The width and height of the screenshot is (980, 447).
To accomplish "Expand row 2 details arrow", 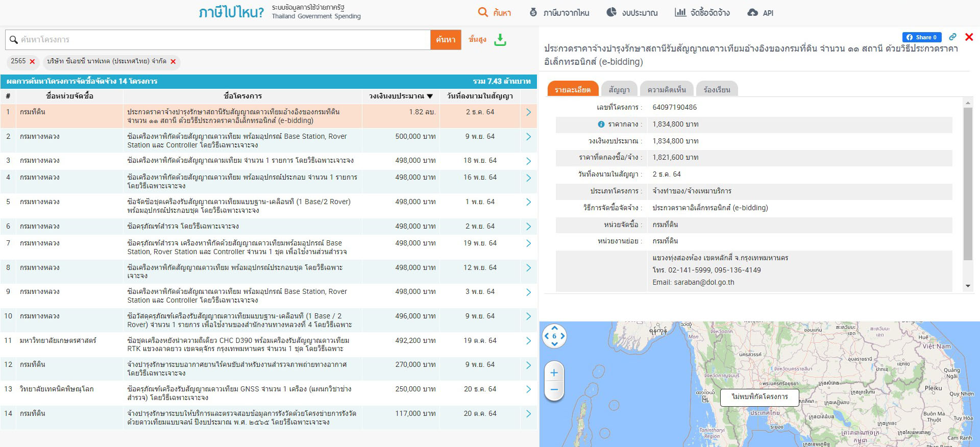I will pos(528,137).
